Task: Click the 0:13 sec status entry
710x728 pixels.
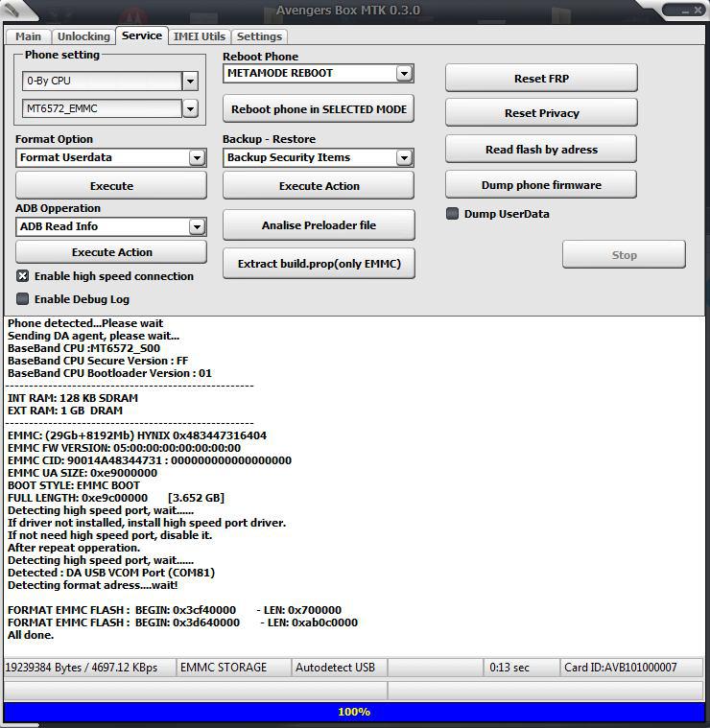Action: (522, 668)
